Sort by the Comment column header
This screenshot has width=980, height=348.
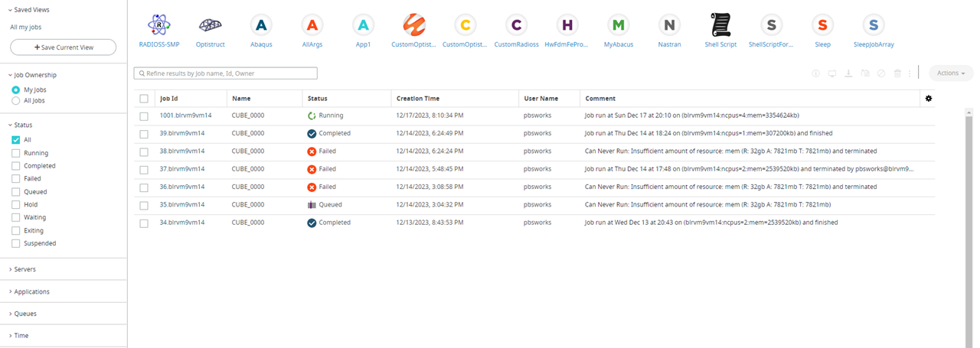click(x=600, y=99)
